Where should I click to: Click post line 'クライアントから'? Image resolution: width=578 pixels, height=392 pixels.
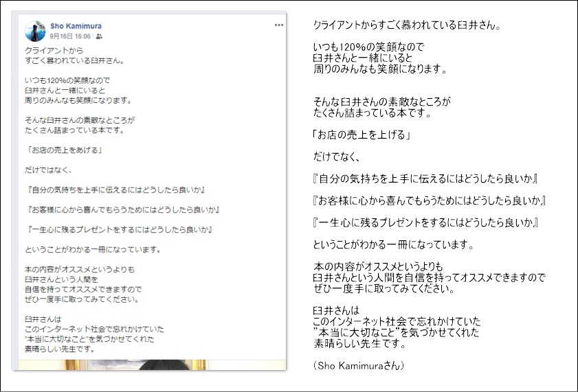click(x=54, y=50)
